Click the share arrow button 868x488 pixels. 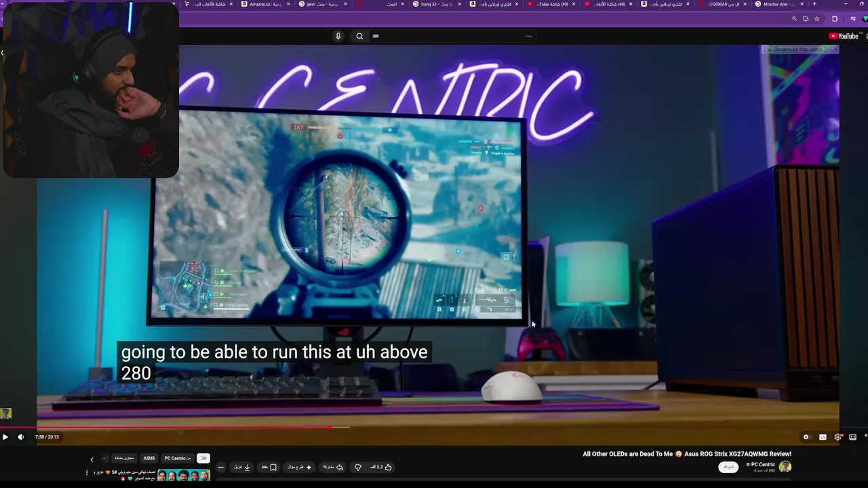[333, 467]
